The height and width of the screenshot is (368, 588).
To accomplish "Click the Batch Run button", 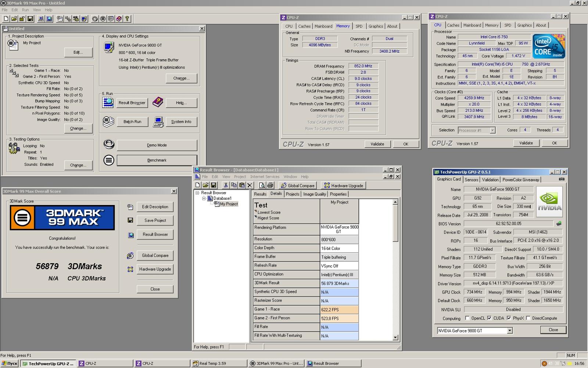I will [x=132, y=121].
